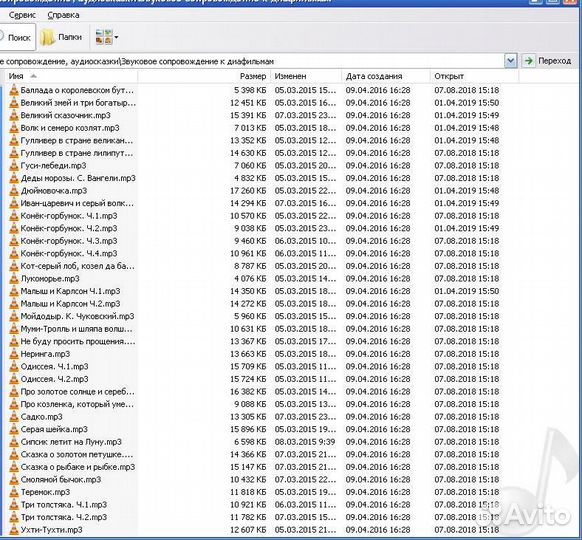The height and width of the screenshot is (540, 582).
Task: Click the VLC icon of Лукоморье.mp3
Action: click(x=14, y=279)
